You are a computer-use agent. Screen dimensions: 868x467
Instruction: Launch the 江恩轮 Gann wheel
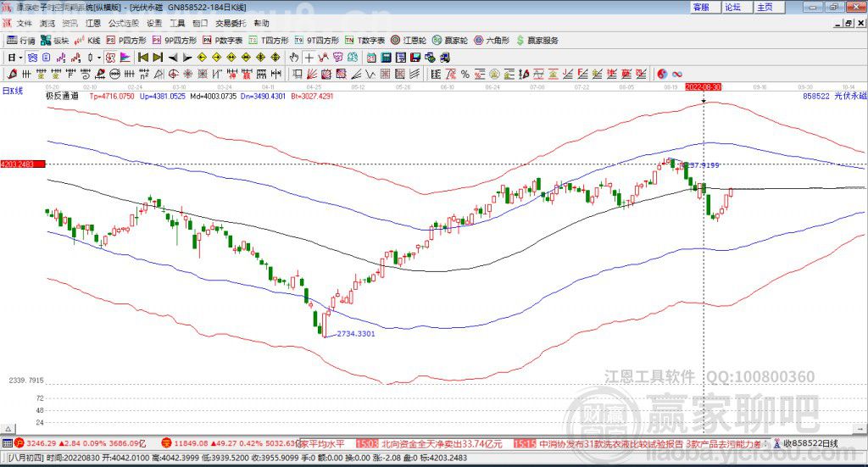click(x=409, y=41)
